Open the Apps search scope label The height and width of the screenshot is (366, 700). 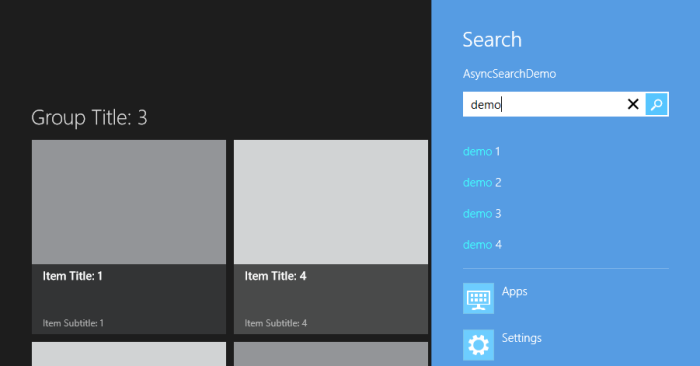[514, 291]
